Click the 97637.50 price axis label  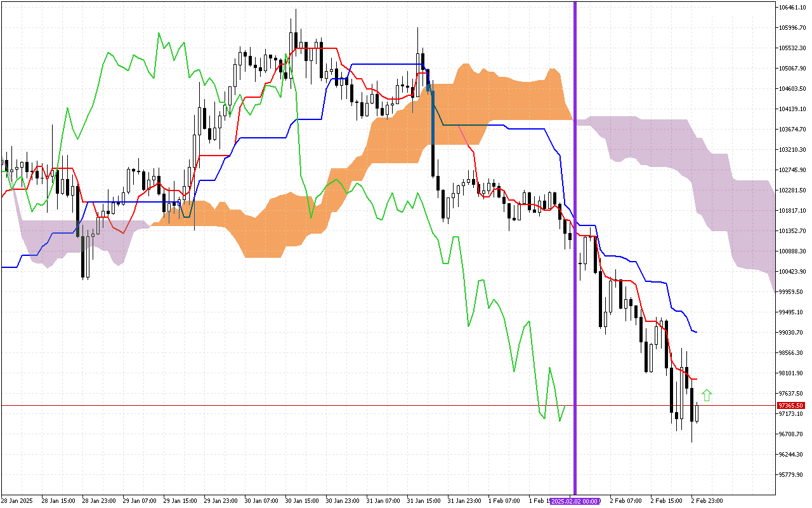(791, 394)
